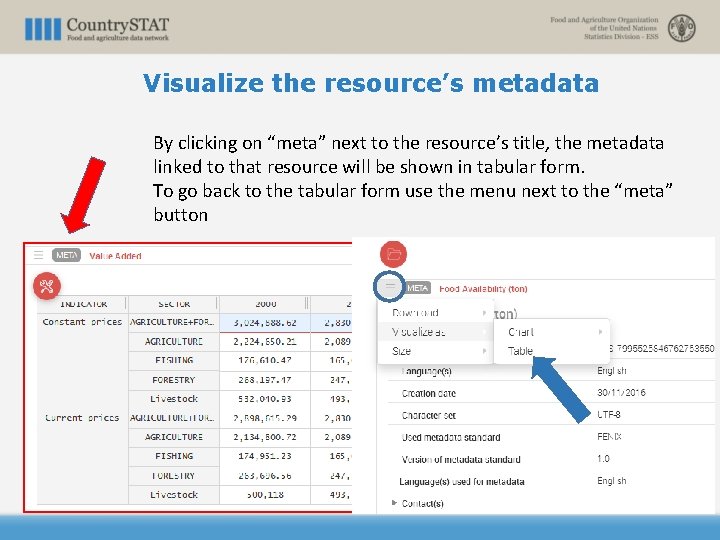Image resolution: width=720 pixels, height=540 pixels.
Task: Click the UTF-8 character set value
Action: [609, 415]
